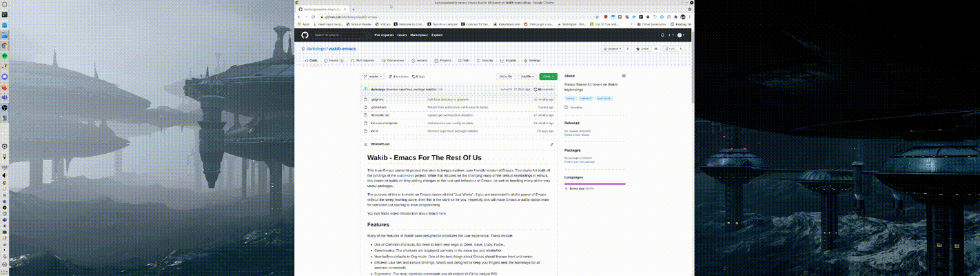The height and width of the screenshot is (276, 980).
Task: Open Explore in top navigation
Action: [437, 34]
